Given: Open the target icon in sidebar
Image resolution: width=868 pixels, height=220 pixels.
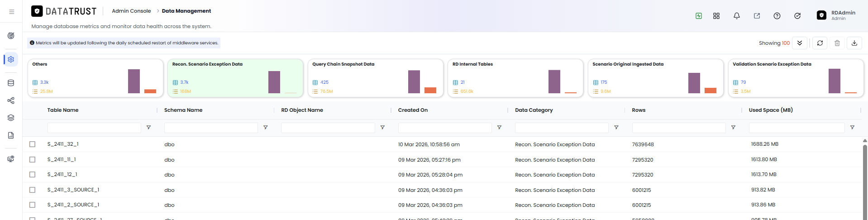Looking at the screenshot, I should point(11,36).
